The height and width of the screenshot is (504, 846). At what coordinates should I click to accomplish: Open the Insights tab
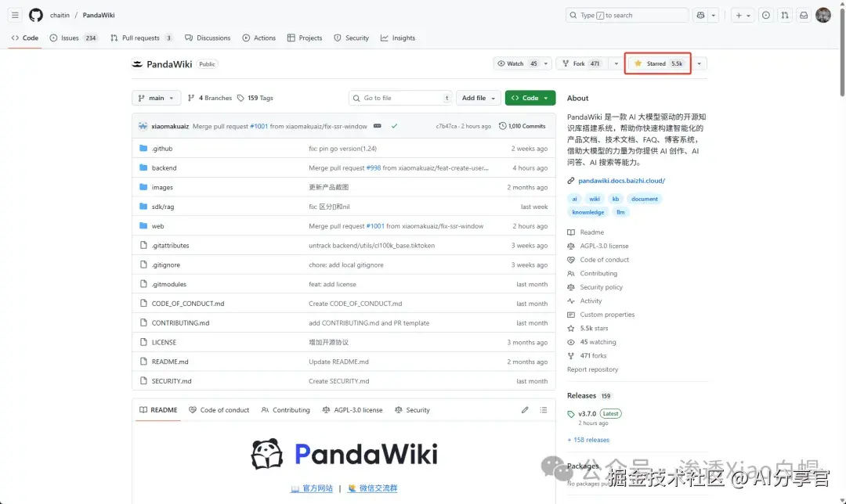click(398, 38)
